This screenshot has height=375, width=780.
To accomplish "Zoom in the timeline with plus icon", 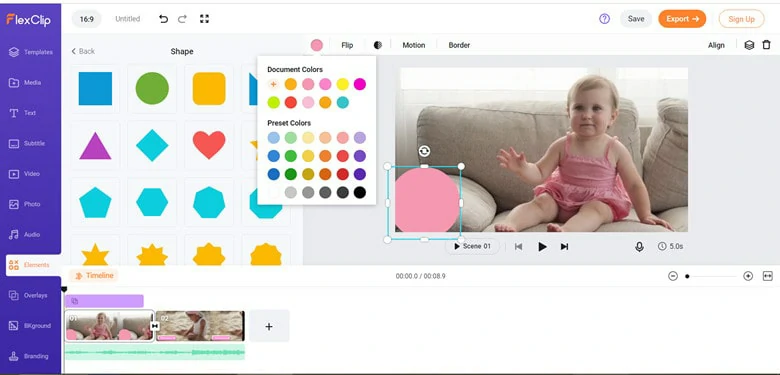I will pyautogui.click(x=748, y=276).
